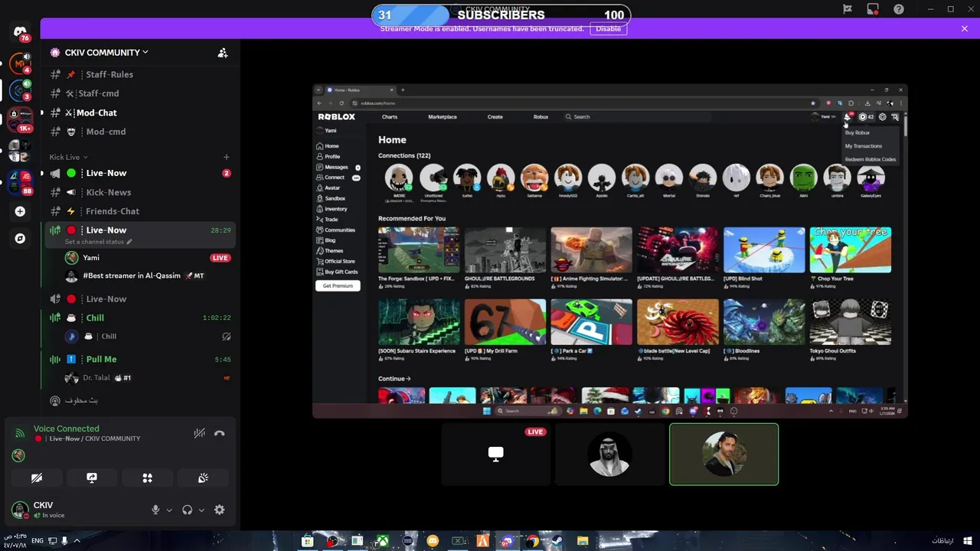Click Buy Robux in Roblox dropdown menu
Viewport: 980px width, 551px height.
tap(857, 132)
